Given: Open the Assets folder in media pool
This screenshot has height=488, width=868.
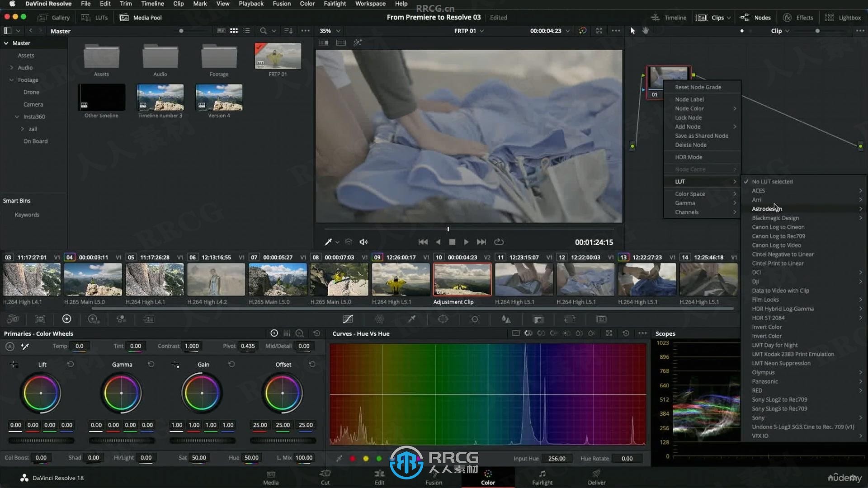Looking at the screenshot, I should pos(101,56).
